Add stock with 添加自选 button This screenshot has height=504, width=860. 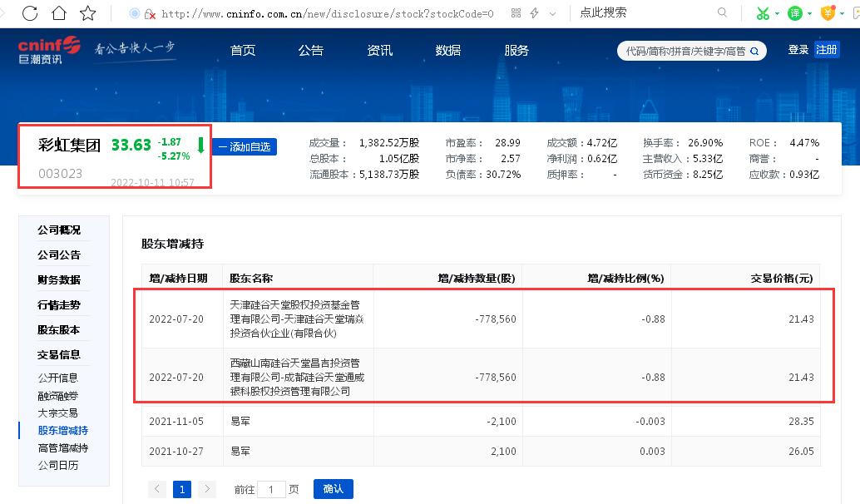point(245,147)
